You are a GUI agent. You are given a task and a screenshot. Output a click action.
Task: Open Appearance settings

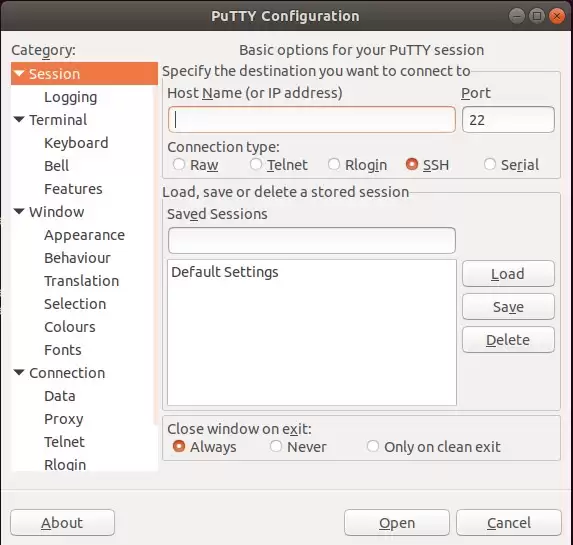click(84, 235)
